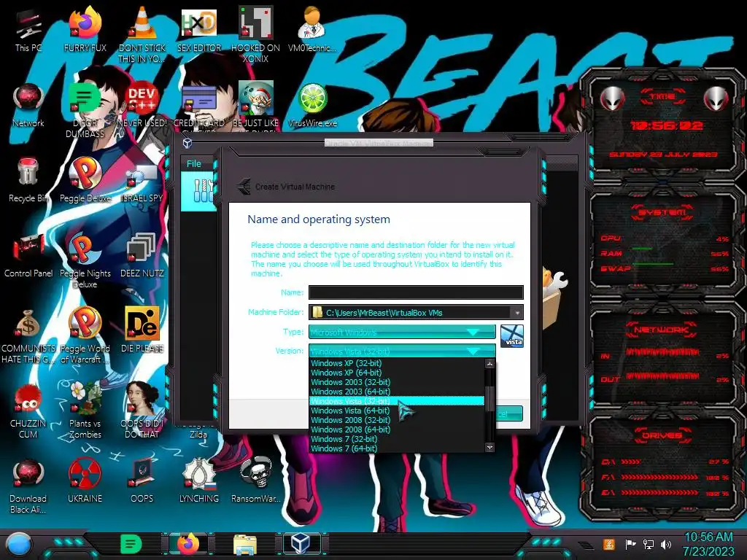Open Control Panel desktop icon
Screen dimensions: 747x560
(x=28, y=255)
